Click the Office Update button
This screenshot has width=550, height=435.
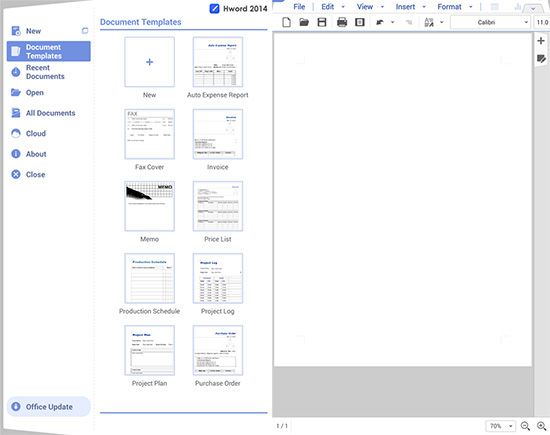[49, 407]
